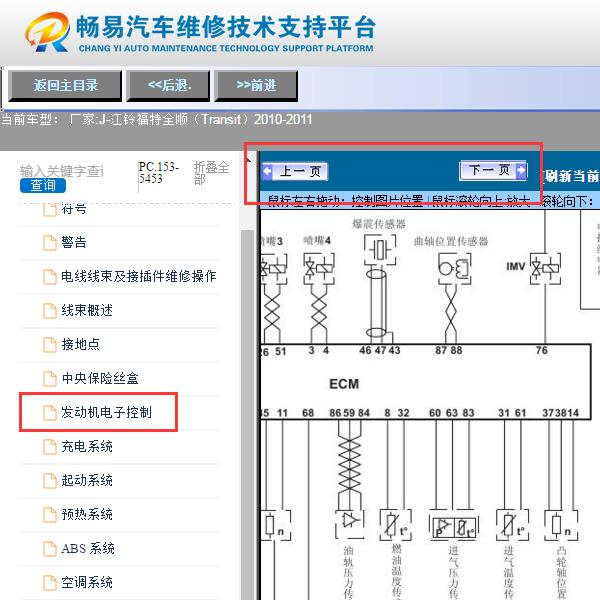Click the sidebar vertical scrollbar thumb

click(x=248, y=413)
